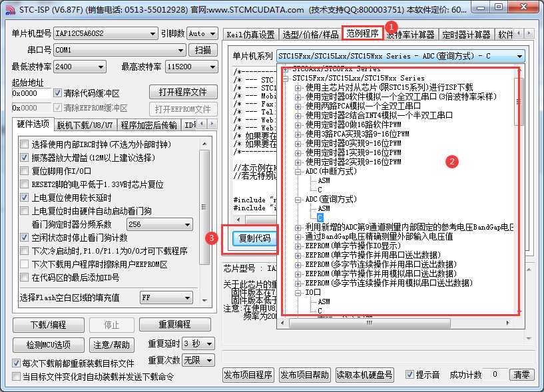Open the 串口号 COM1 dropdown
544x392 pixels.
point(120,51)
